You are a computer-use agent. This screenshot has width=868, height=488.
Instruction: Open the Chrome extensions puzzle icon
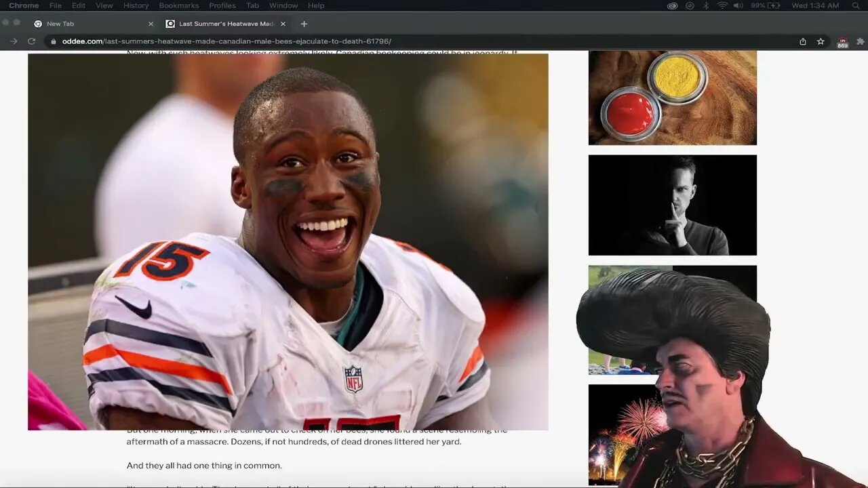click(x=861, y=41)
